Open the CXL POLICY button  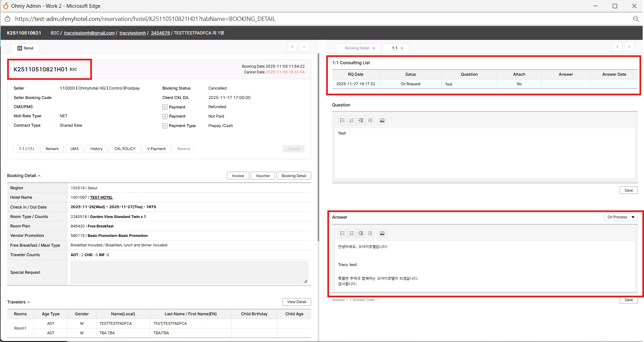point(125,149)
